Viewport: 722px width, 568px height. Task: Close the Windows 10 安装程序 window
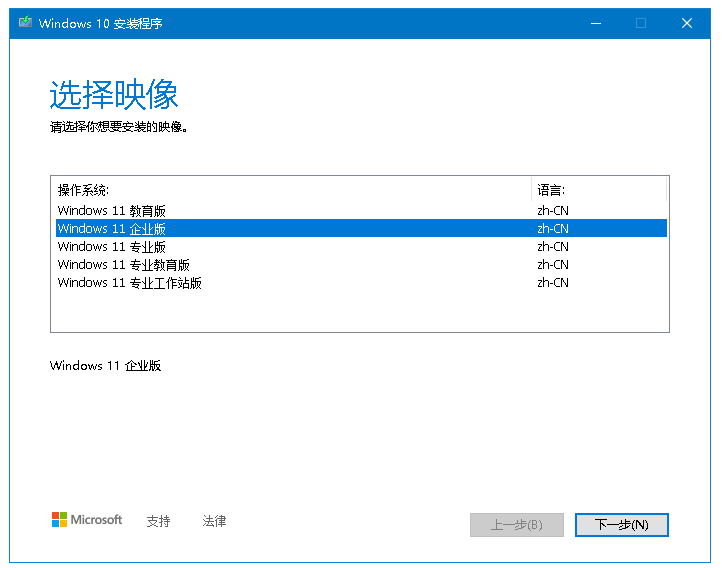[687, 23]
